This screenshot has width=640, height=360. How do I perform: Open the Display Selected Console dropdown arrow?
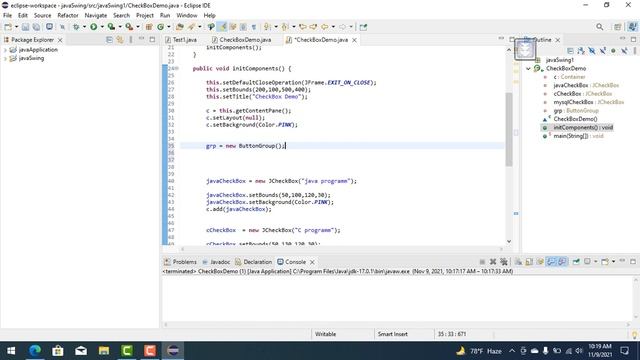(x=596, y=262)
